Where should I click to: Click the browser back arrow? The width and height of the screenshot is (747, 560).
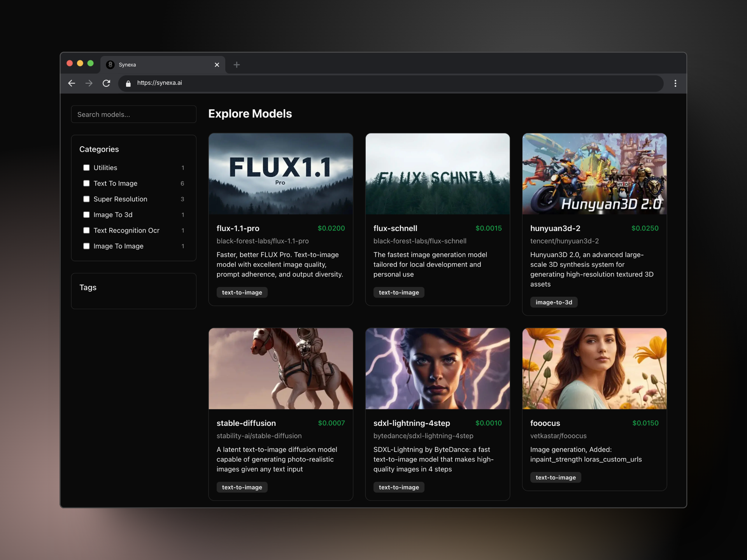(72, 83)
